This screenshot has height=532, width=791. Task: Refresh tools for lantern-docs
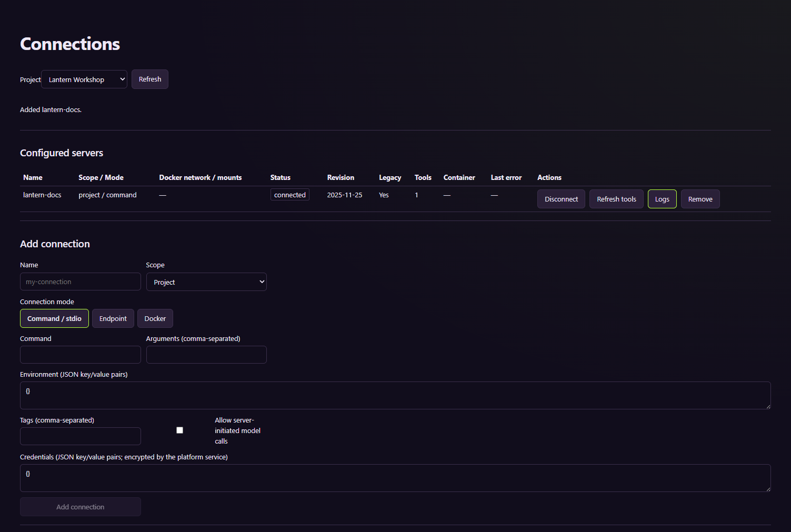coord(616,199)
